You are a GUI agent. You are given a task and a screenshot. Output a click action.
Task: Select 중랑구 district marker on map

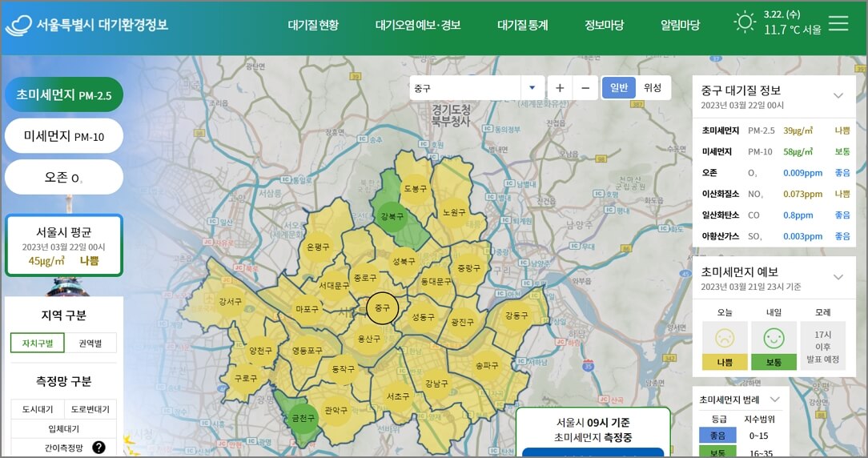tap(468, 268)
